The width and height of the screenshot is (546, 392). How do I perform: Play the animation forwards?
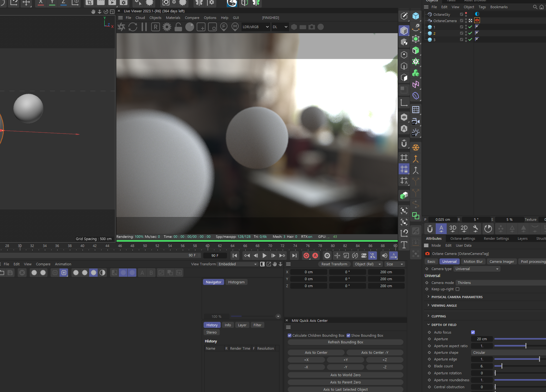point(265,256)
